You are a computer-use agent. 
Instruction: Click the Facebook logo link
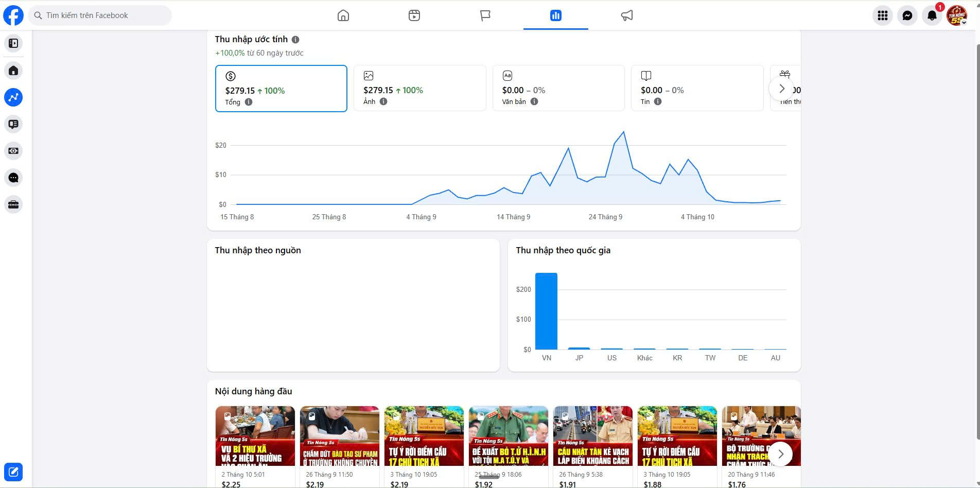[13, 15]
